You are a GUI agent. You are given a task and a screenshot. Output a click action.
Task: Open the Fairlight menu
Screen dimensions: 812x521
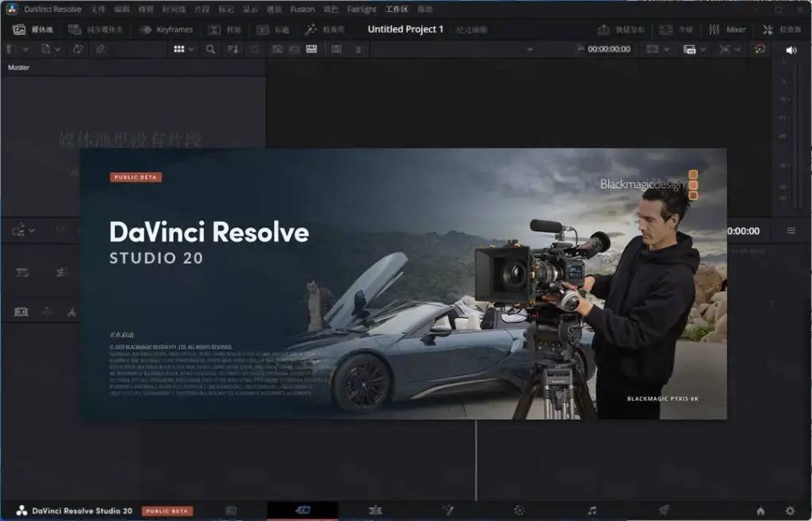(362, 10)
